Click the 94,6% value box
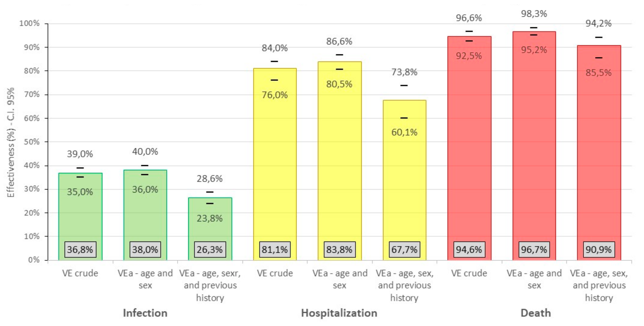 tap(469, 249)
